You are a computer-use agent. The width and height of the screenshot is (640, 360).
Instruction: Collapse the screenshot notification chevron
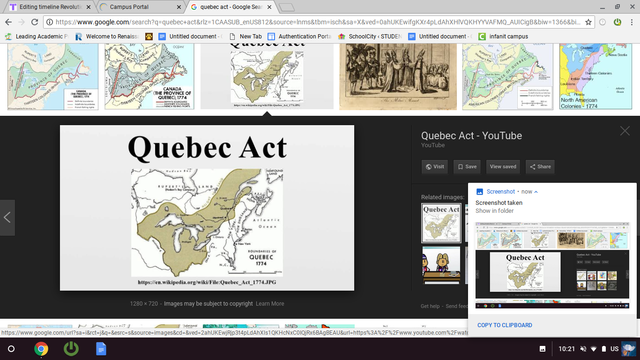pyautogui.click(x=536, y=192)
